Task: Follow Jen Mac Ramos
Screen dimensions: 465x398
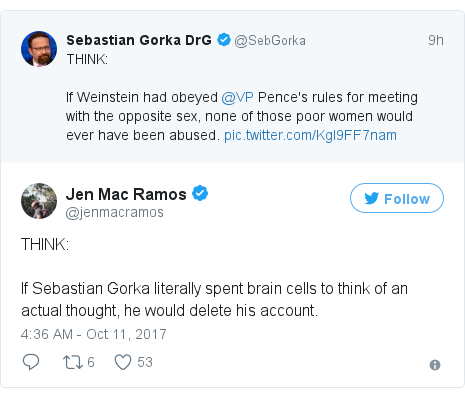Action: 397,198
